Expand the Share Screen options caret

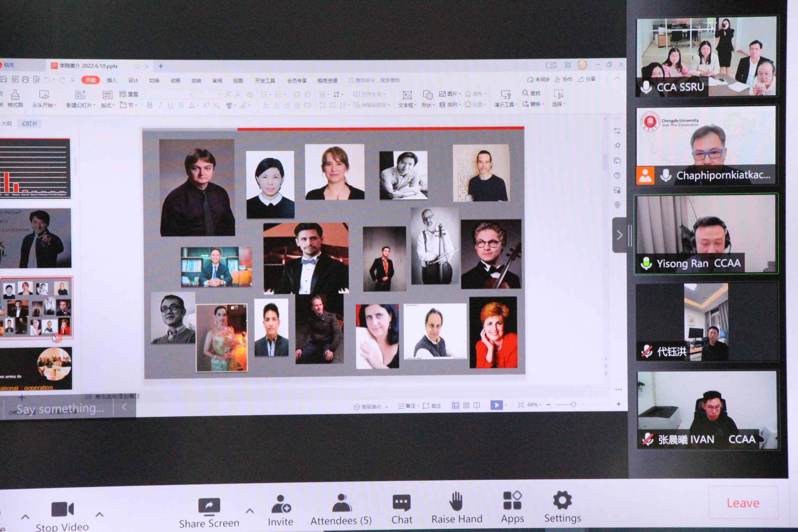250,511
